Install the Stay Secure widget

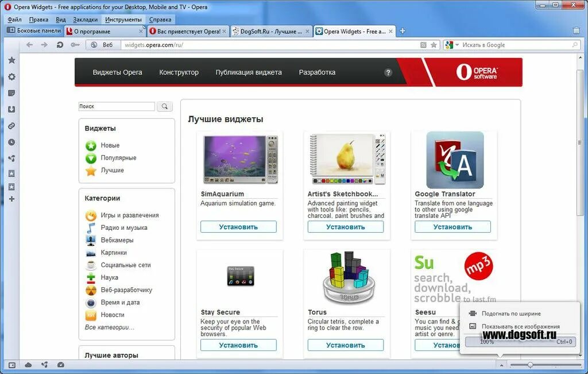pyautogui.click(x=238, y=345)
